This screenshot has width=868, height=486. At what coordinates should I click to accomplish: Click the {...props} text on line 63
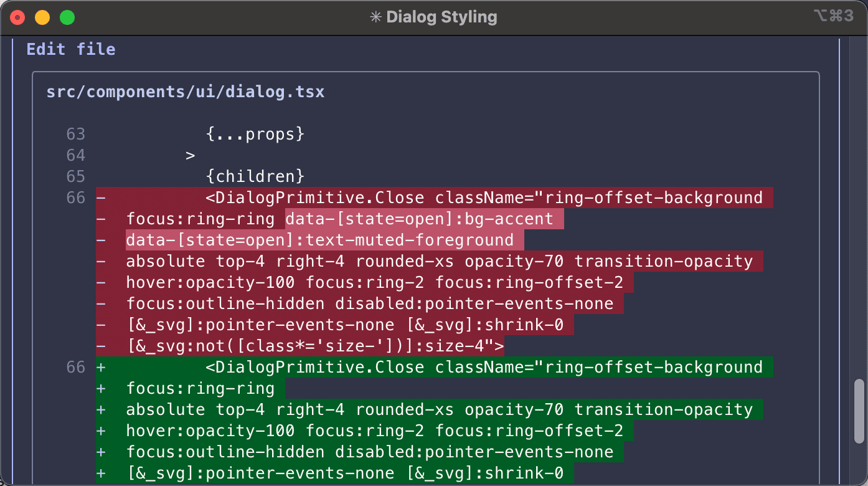tap(255, 134)
